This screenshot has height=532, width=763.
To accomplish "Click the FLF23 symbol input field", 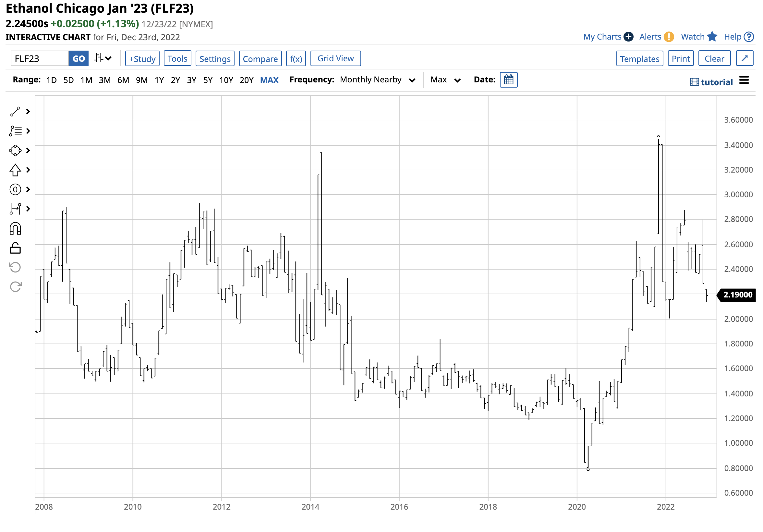I will [x=40, y=59].
